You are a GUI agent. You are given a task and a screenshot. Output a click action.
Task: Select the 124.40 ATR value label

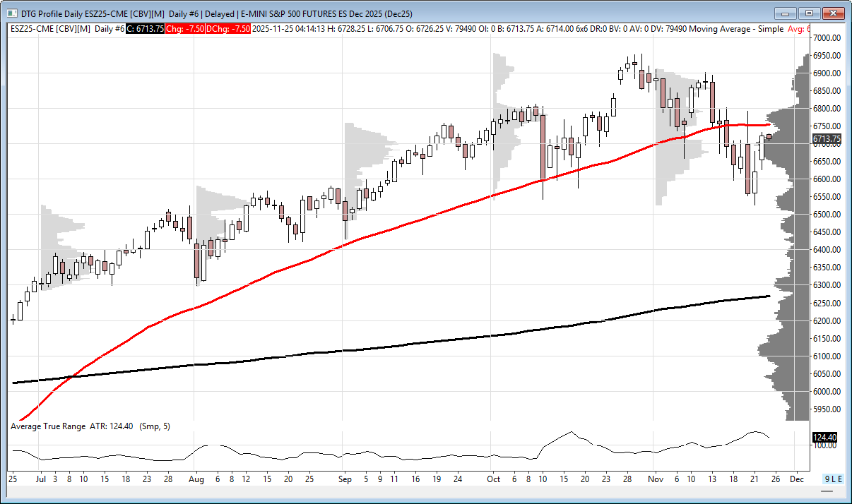tap(824, 438)
